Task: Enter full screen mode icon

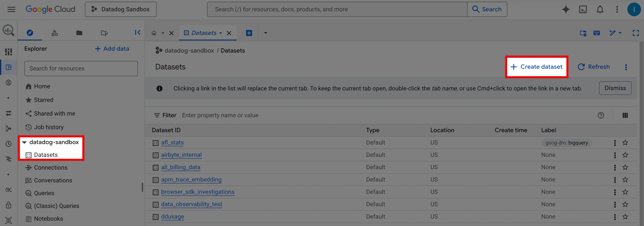Action: click(635, 33)
